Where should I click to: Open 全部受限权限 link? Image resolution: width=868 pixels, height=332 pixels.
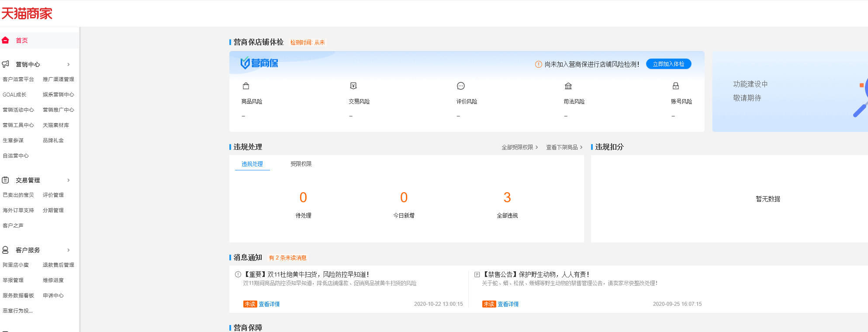coord(519,147)
